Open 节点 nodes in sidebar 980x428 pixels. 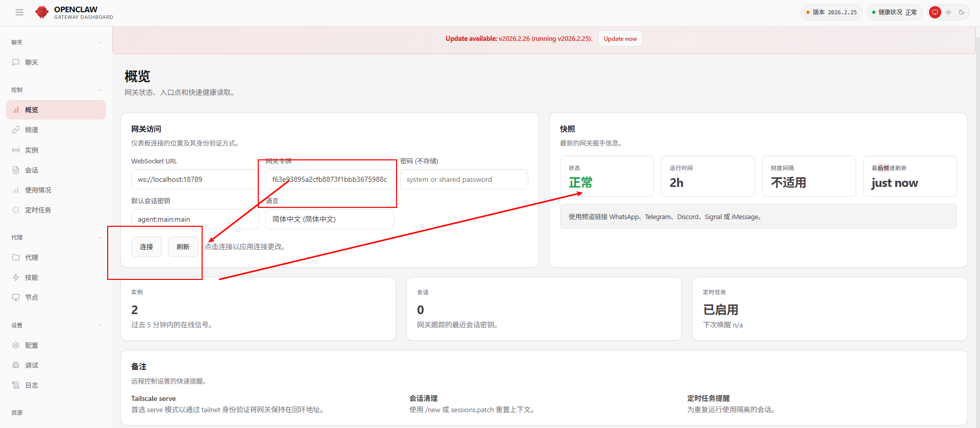point(56,297)
